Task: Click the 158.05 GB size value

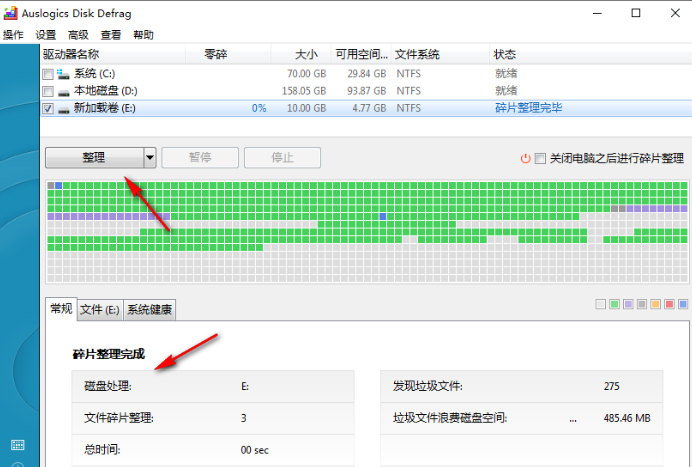Action: tap(304, 91)
